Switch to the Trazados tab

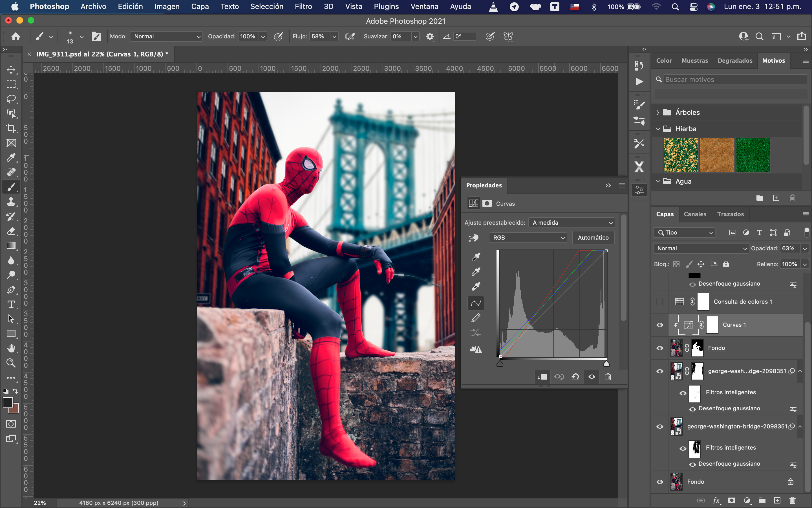[x=731, y=214]
